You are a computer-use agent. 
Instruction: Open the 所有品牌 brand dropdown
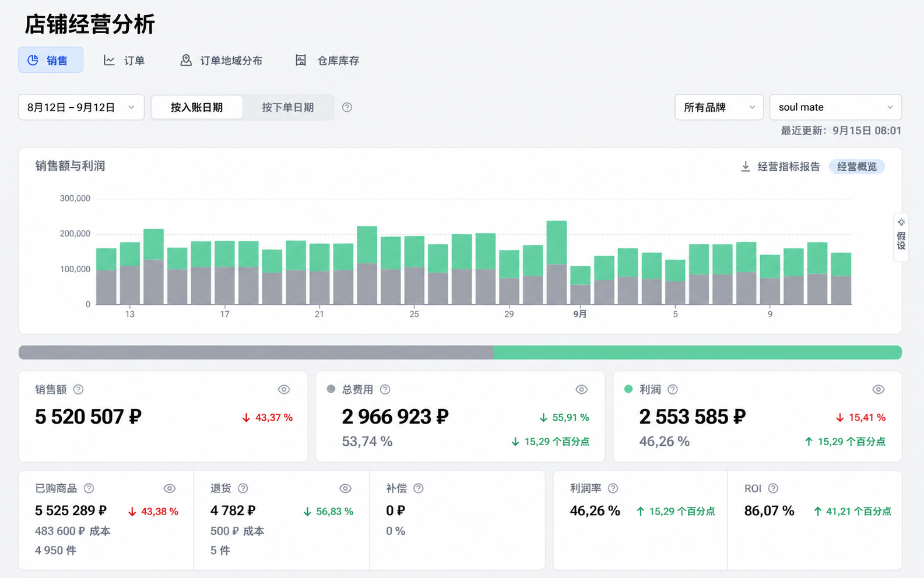[719, 107]
